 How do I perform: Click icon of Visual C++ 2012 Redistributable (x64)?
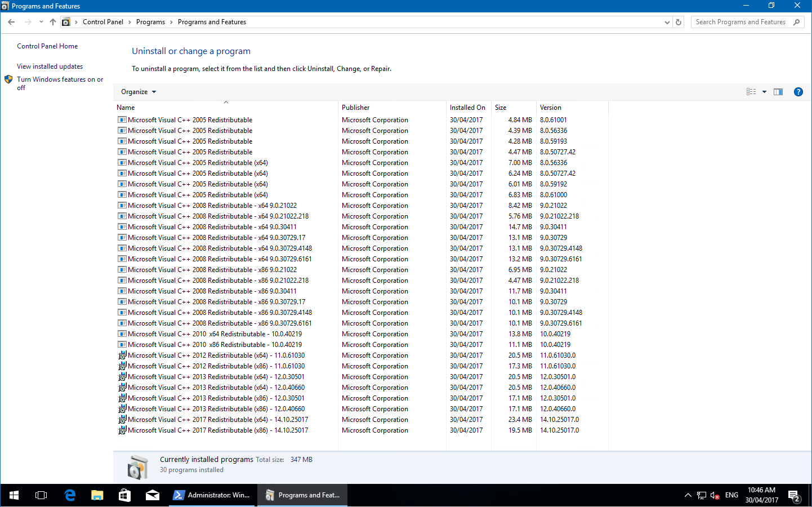click(x=122, y=355)
